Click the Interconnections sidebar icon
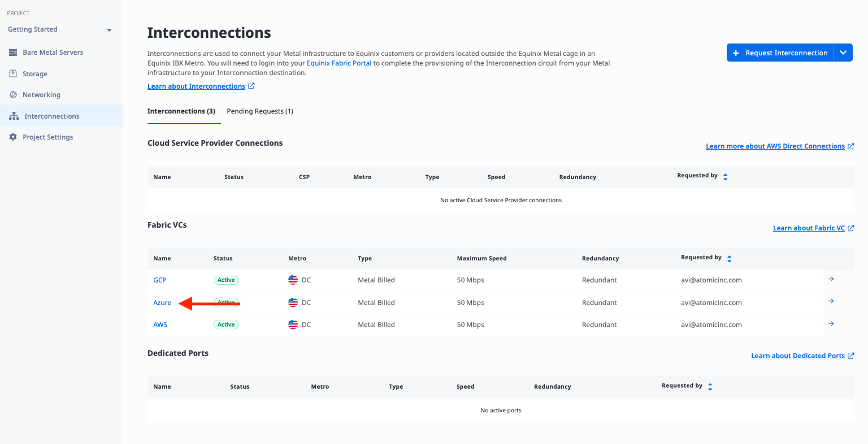 click(14, 116)
